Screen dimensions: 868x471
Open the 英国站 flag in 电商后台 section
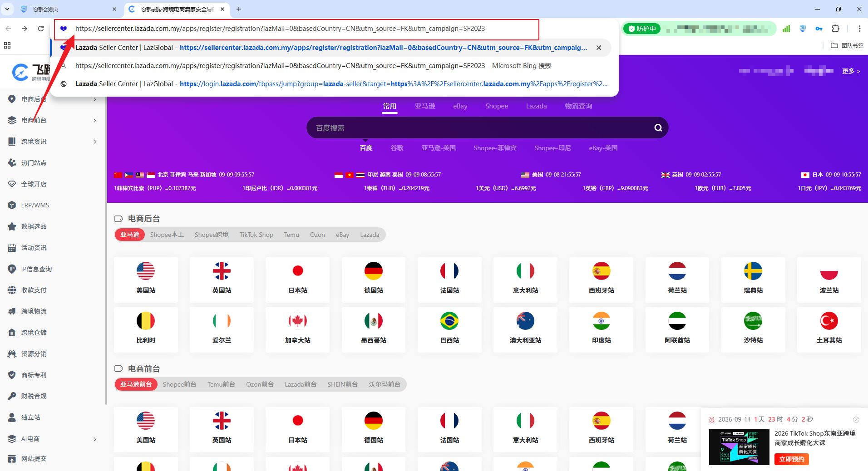point(222,271)
